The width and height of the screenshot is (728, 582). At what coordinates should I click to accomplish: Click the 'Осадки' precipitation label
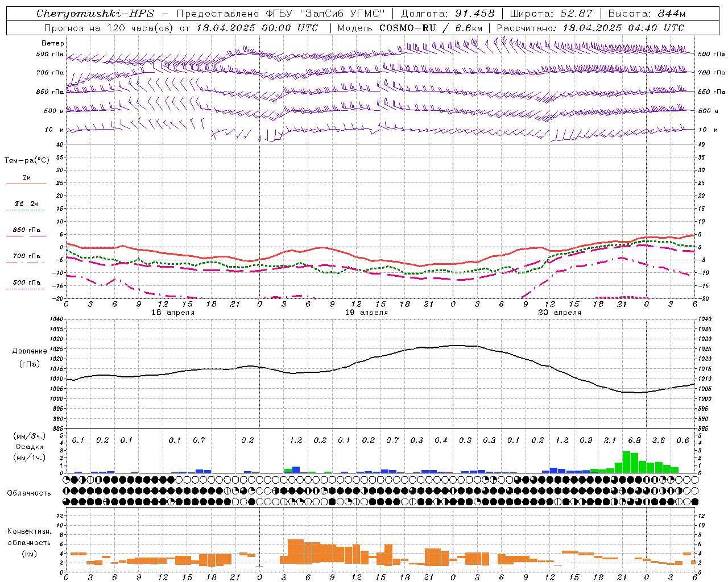pos(29,447)
